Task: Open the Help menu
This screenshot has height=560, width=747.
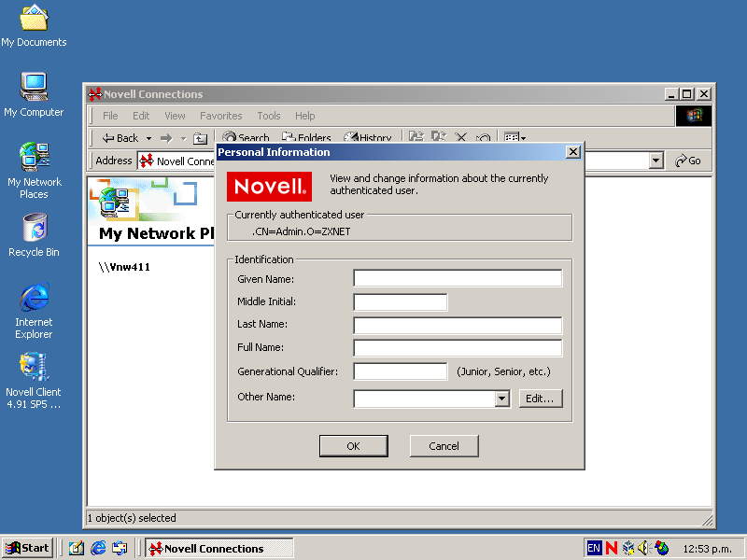Action: point(305,116)
